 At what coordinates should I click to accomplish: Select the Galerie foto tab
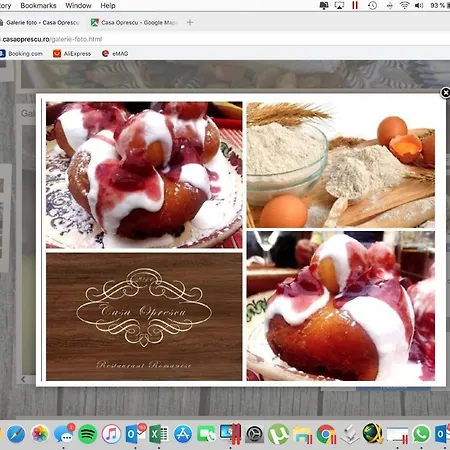[40, 22]
